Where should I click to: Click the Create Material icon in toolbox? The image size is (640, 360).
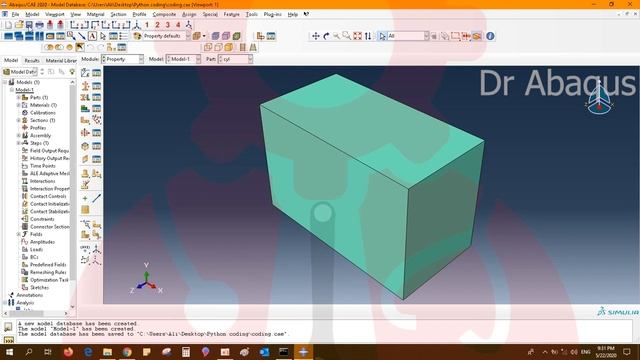click(x=85, y=73)
